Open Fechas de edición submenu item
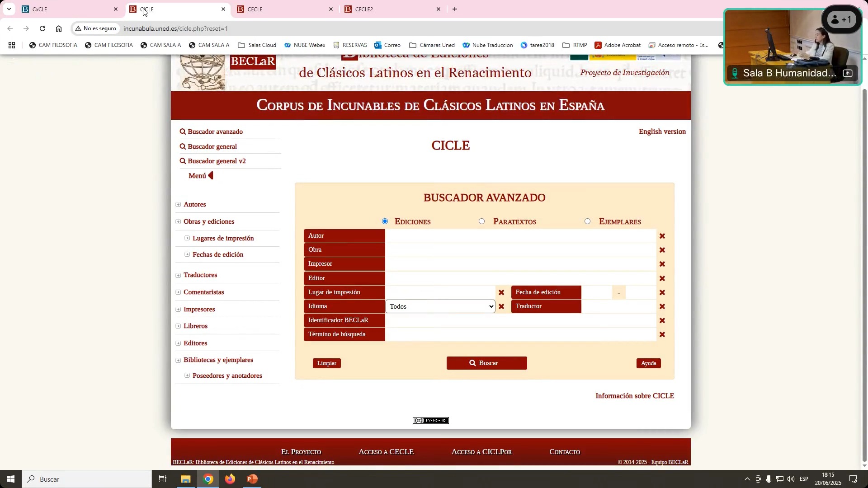This screenshot has height=488, width=868. click(218, 255)
